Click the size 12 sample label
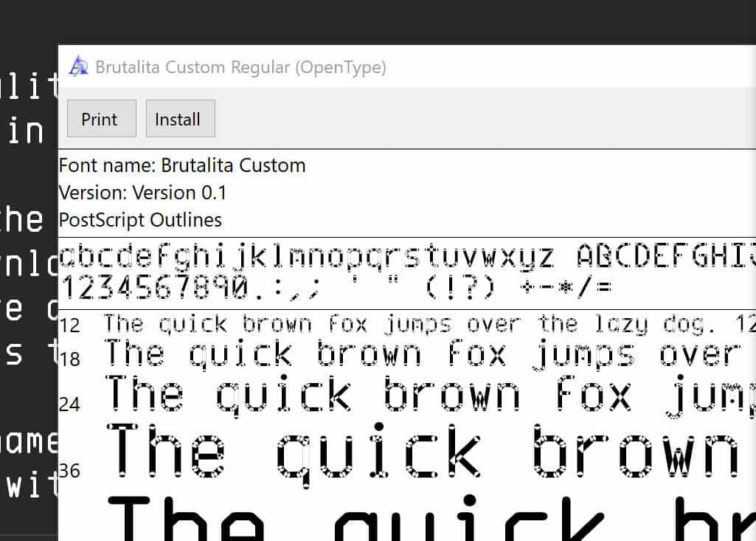Screen dimensions: 756x541 pos(69,325)
